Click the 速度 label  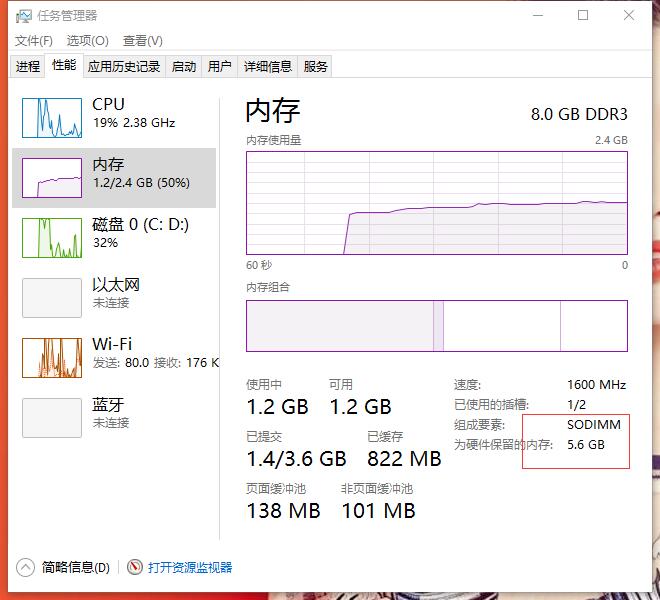468,384
